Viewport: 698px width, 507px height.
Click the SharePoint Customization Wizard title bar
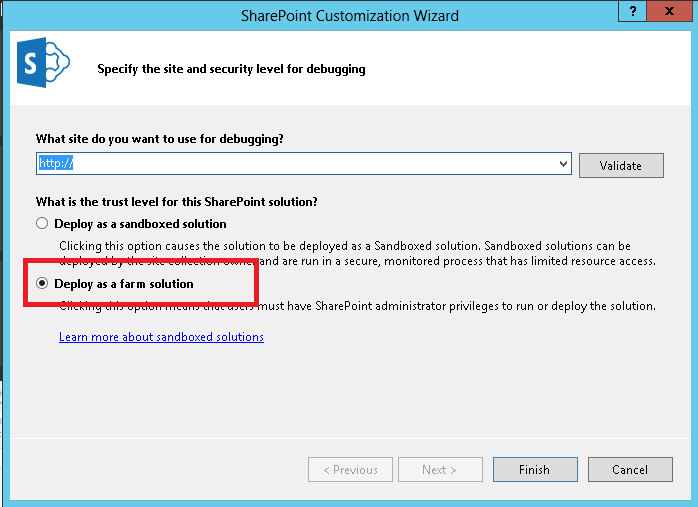coord(350,15)
